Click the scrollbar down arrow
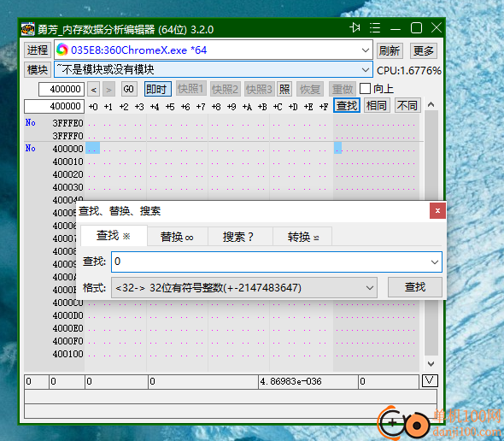 [431, 364]
